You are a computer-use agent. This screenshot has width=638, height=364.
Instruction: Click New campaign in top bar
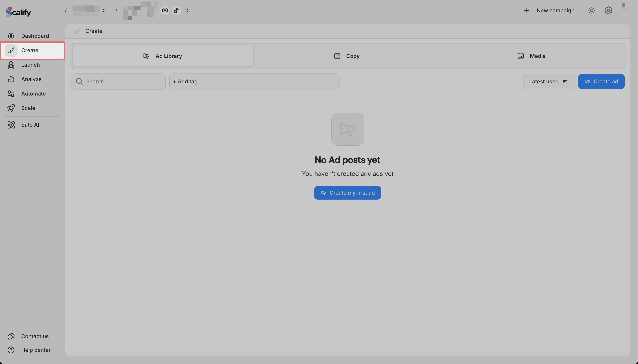coord(549,10)
